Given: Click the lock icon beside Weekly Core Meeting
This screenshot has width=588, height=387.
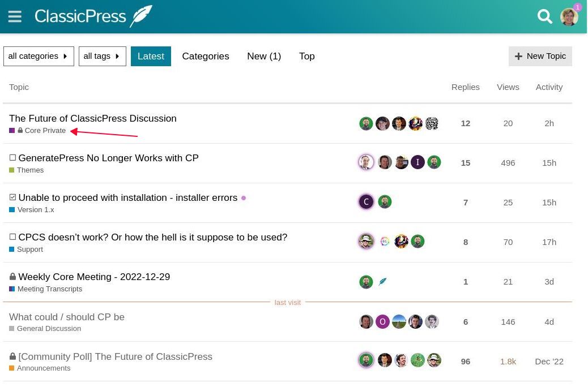Looking at the screenshot, I should tap(12, 277).
